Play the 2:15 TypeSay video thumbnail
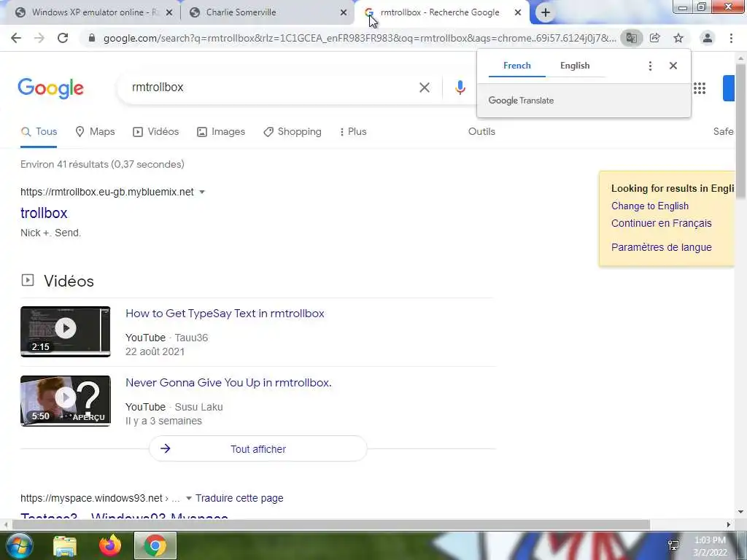This screenshot has width=747, height=560. point(65,332)
